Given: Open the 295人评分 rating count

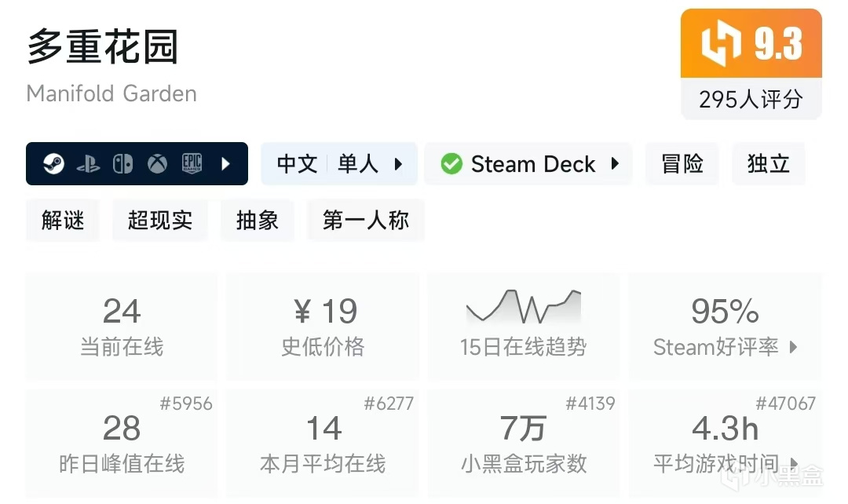Looking at the screenshot, I should [751, 100].
